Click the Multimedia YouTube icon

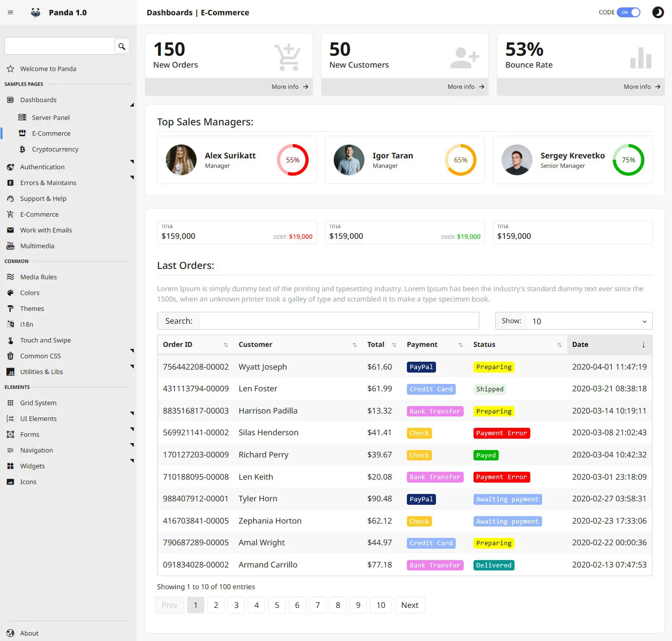tap(10, 246)
